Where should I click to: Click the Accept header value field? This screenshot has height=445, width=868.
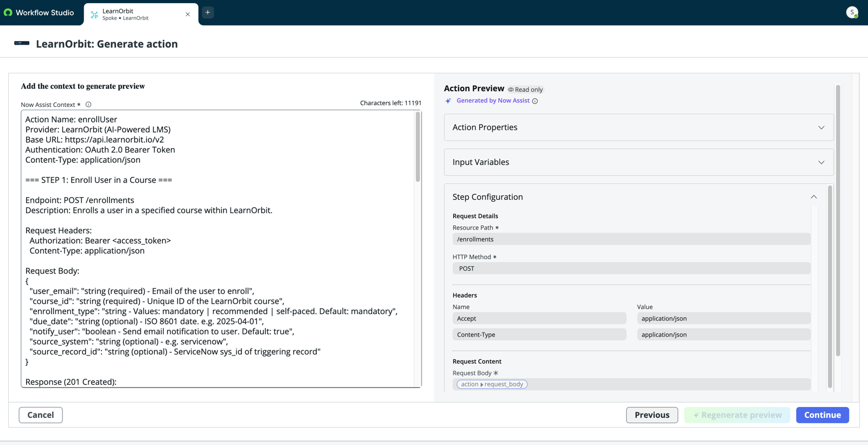(x=724, y=319)
